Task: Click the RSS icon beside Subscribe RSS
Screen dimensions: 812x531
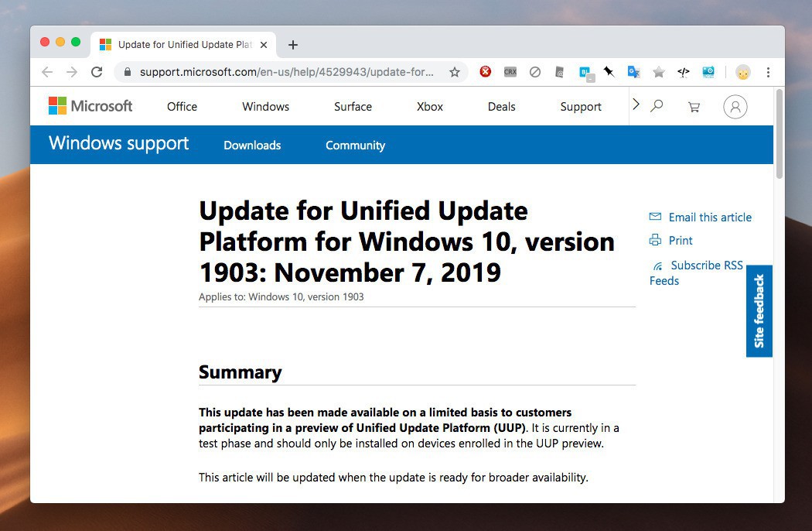Action: pos(657,266)
